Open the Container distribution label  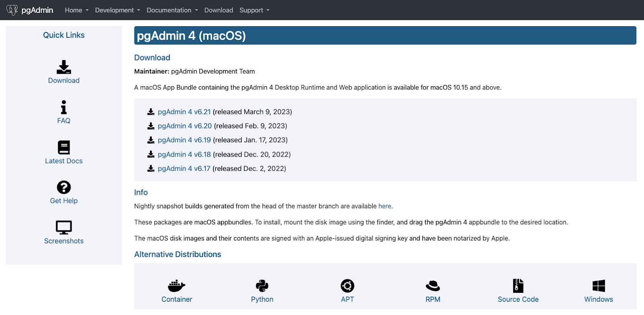(x=177, y=299)
